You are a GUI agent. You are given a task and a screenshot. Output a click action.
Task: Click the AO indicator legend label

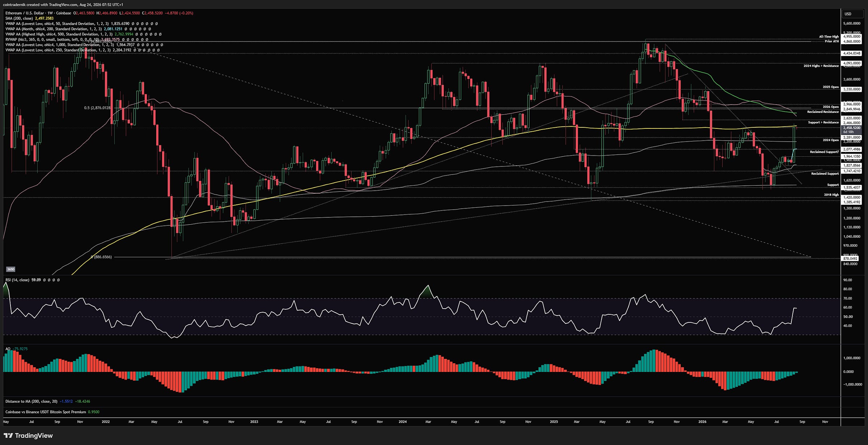(8, 349)
